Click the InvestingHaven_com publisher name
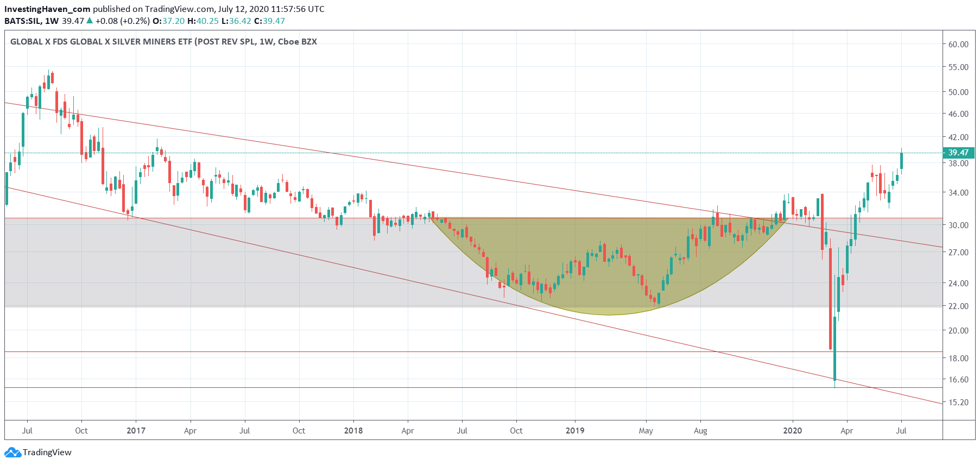The image size is (980, 465). point(47,9)
